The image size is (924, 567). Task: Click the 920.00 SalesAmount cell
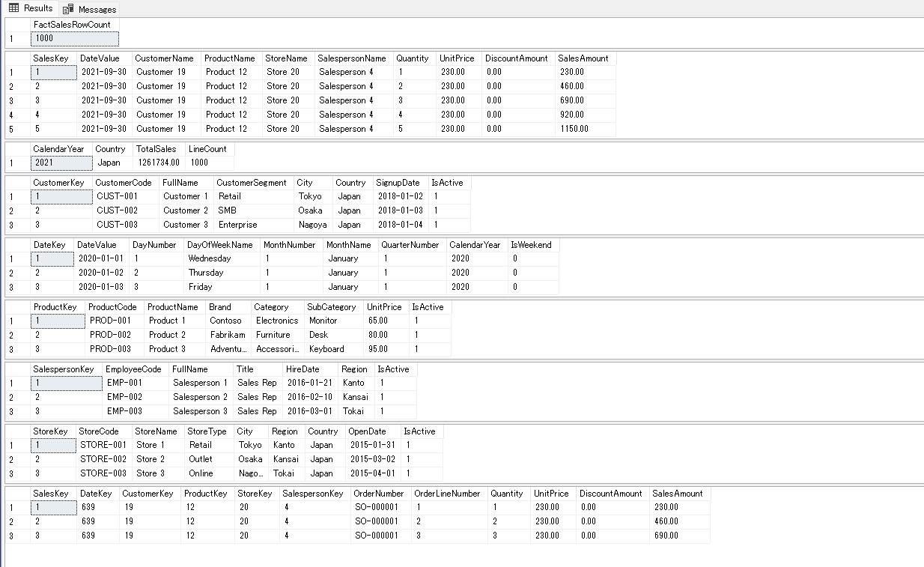click(585, 115)
